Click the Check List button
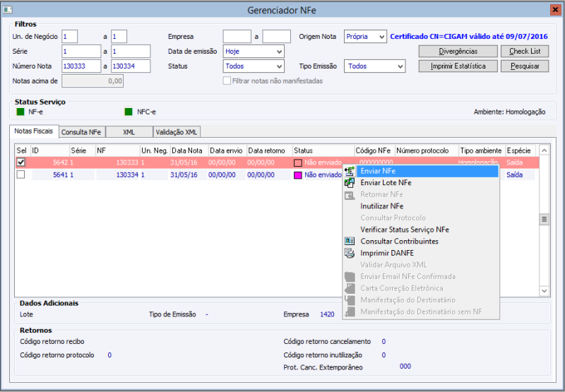The width and height of the screenshot is (565, 392). click(525, 52)
